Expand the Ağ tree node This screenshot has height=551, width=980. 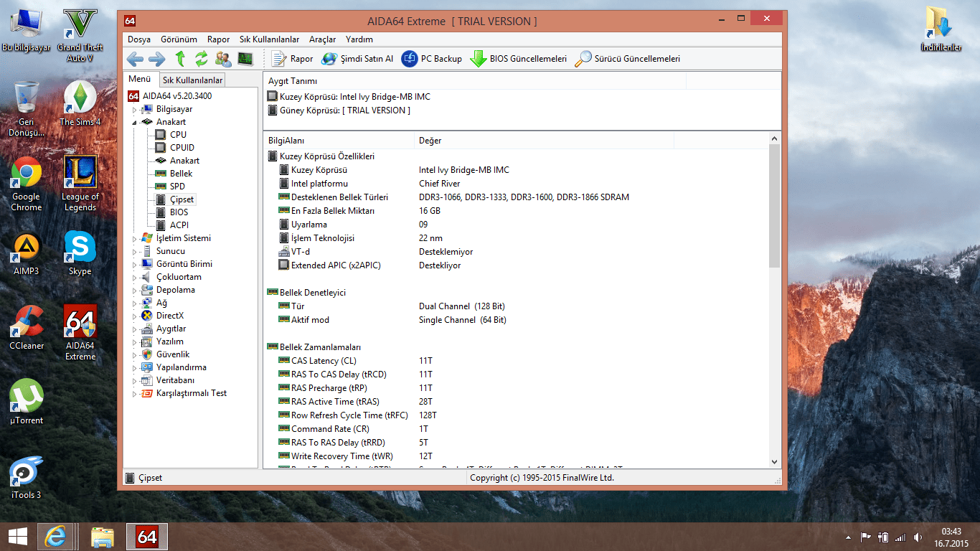click(x=133, y=303)
